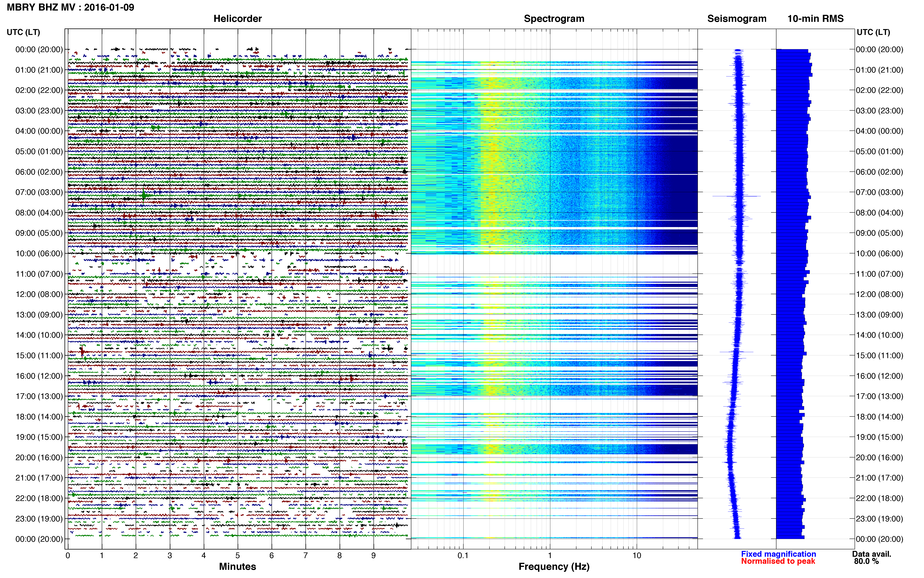Click the right '23:00 (19:00)' time label
This screenshot has width=924, height=578.
point(879,519)
